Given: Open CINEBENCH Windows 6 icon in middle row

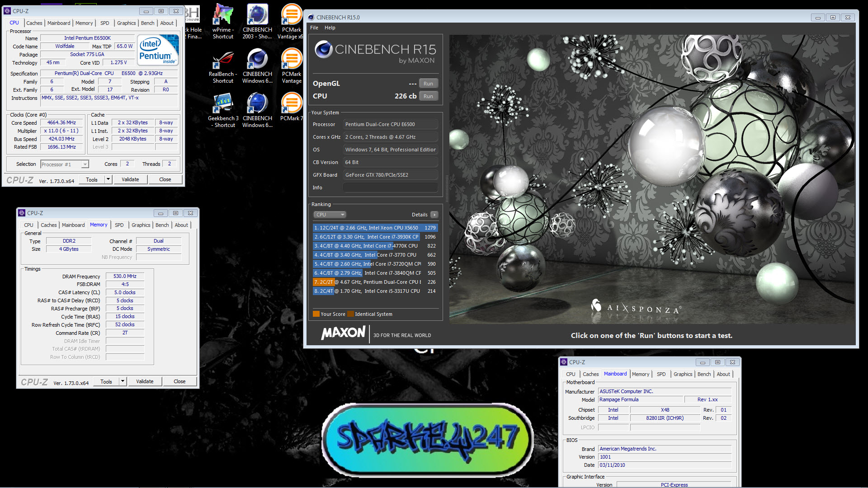Looking at the screenshot, I should click(x=257, y=67).
